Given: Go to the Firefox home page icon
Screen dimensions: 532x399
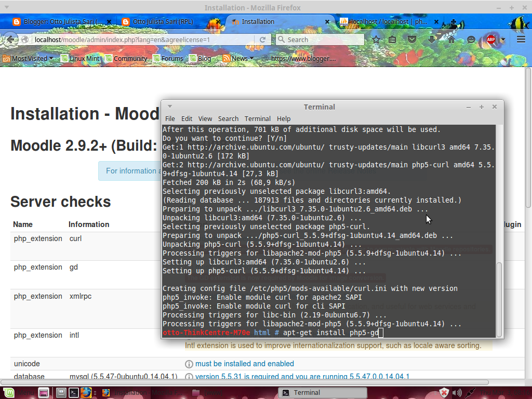Looking at the screenshot, I should tap(451, 39).
